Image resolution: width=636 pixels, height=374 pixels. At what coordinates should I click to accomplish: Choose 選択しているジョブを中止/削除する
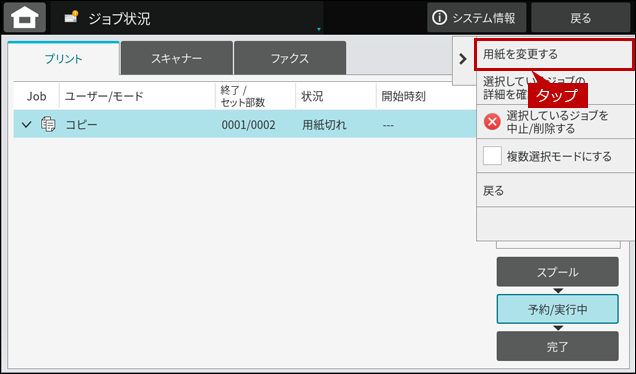pos(556,122)
